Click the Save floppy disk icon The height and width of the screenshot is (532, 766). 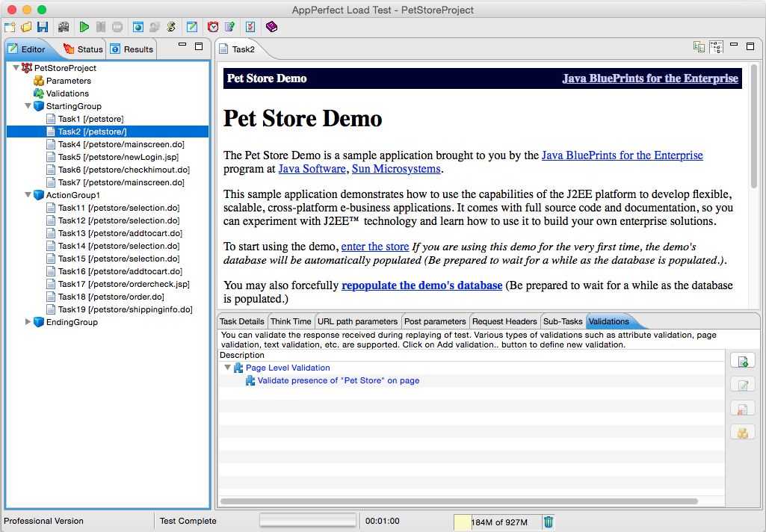click(43, 27)
